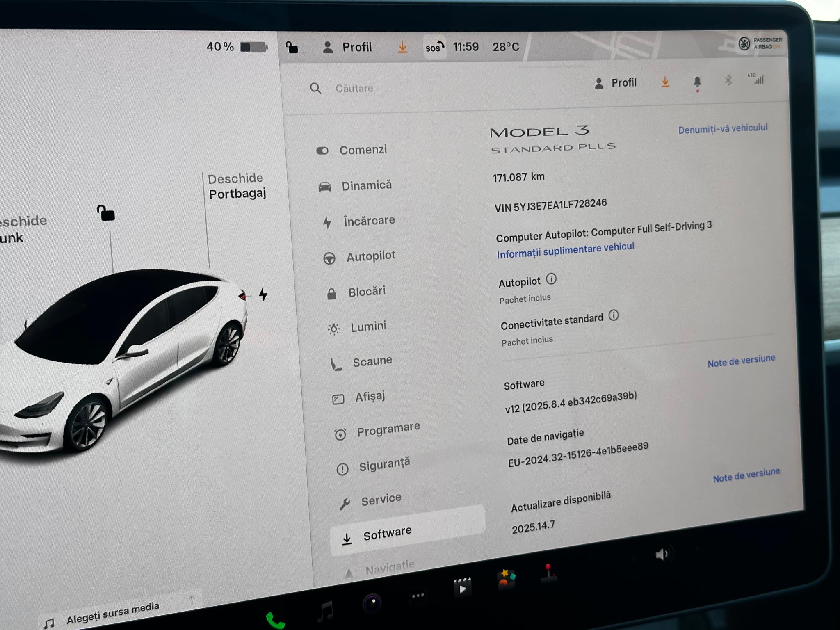Image resolution: width=840 pixels, height=630 pixels.
Task: Open notifications bell icon
Action: 697,83
